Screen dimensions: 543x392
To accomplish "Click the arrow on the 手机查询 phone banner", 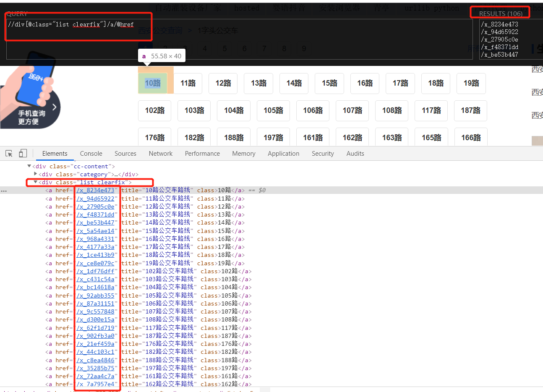I will (54, 107).
